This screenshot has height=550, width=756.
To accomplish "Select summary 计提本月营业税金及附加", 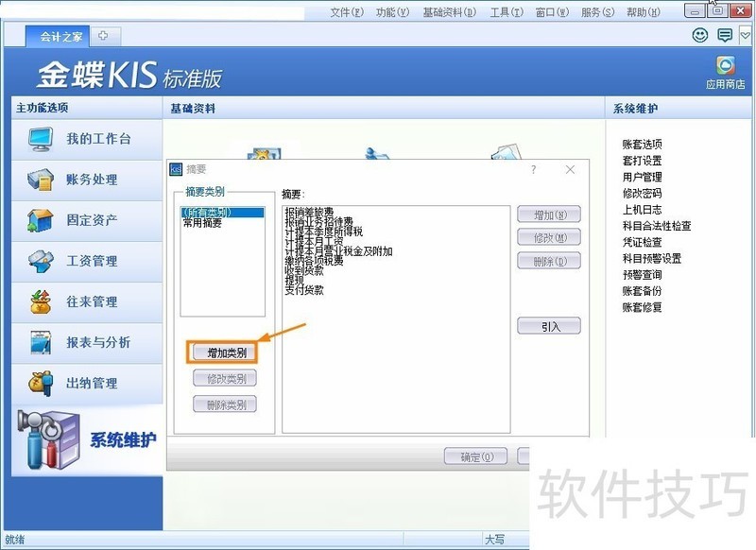I will click(x=338, y=251).
